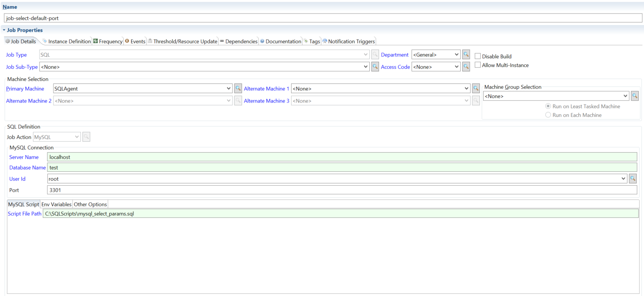This screenshot has width=644, height=296.
Task: Switch to the Documentation tab
Action: point(280,41)
